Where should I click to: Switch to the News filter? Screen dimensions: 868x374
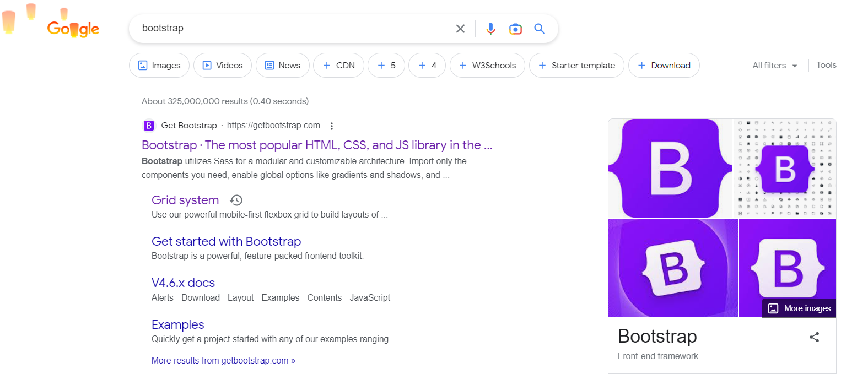click(x=283, y=66)
